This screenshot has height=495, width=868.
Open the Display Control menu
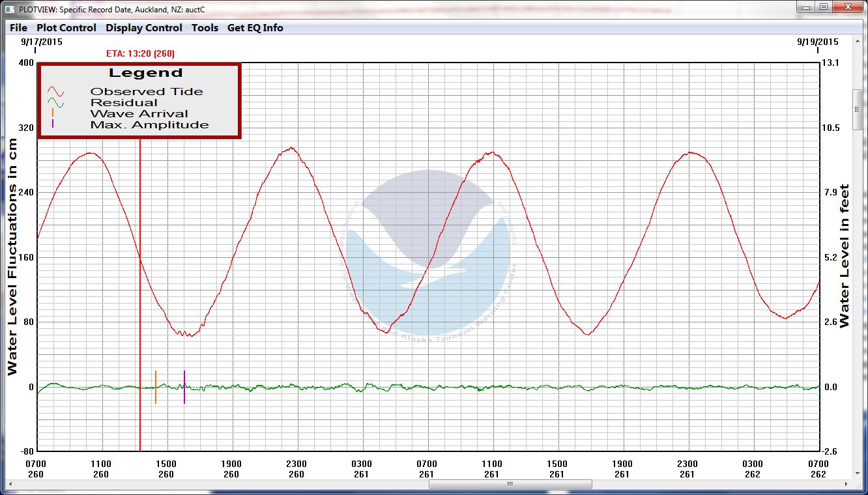144,28
